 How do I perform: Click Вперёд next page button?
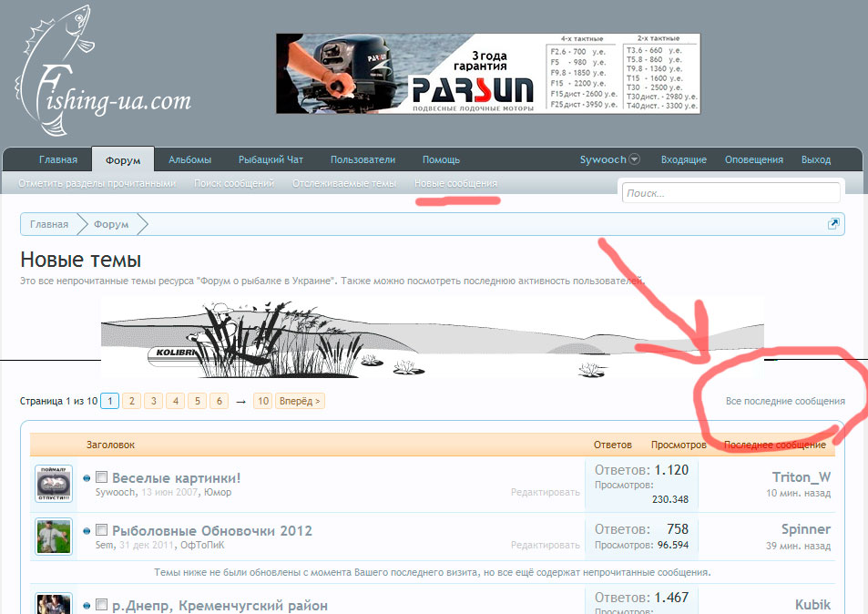pos(300,401)
